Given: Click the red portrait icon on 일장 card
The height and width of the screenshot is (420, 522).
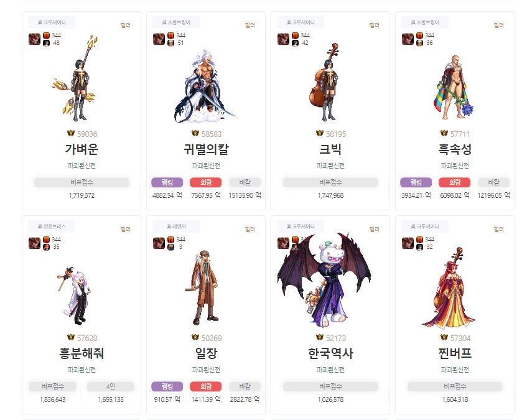Looking at the screenshot, I should click(x=159, y=243).
